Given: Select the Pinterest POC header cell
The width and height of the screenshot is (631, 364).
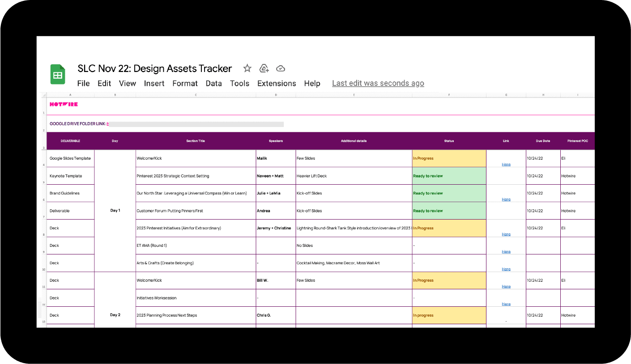Looking at the screenshot, I should point(577,141).
